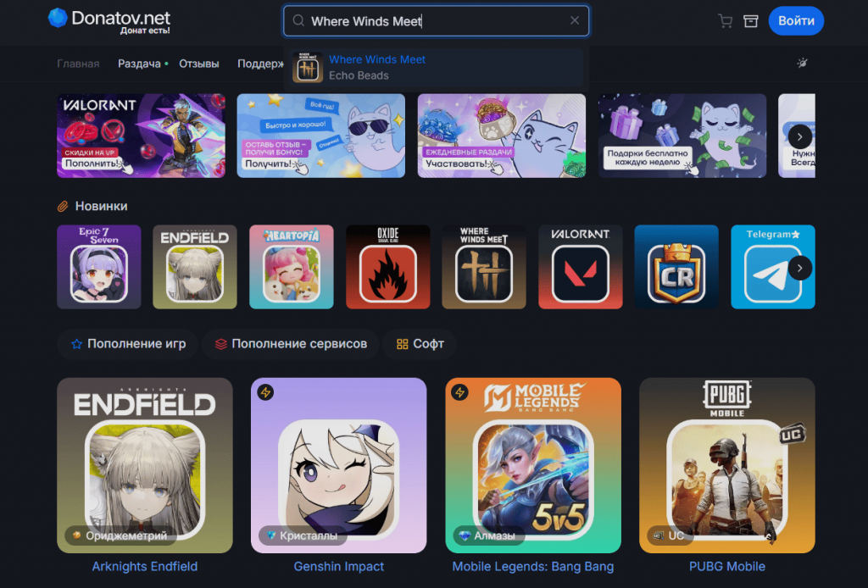Select the Valorant tile in Новинки
This screenshot has height=588, width=868.
(580, 267)
